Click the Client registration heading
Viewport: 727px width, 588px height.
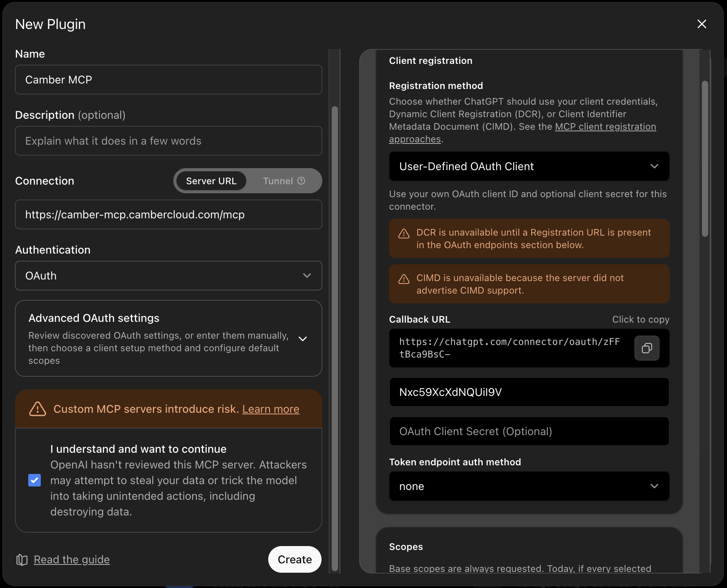(431, 61)
